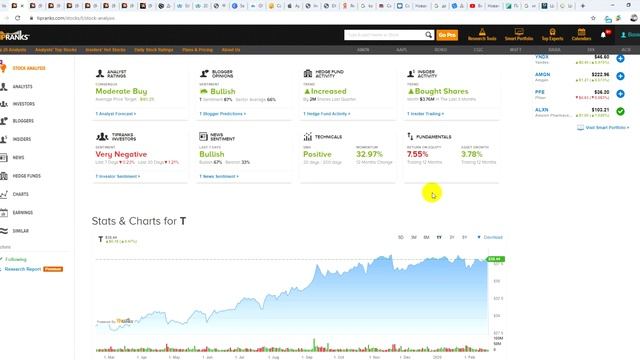Screen dimensions: 640x360
Task: Open the T Blogger Predictions link
Action: 222,114
